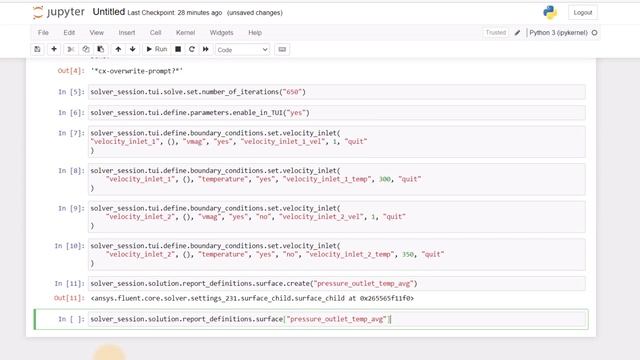The width and height of the screenshot is (640, 360).
Task: Open the View menu
Action: (97, 33)
